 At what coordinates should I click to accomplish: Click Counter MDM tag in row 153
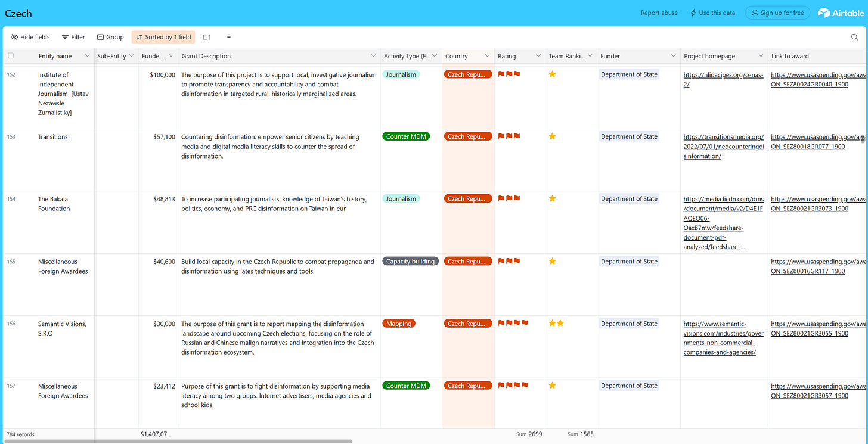pos(406,136)
